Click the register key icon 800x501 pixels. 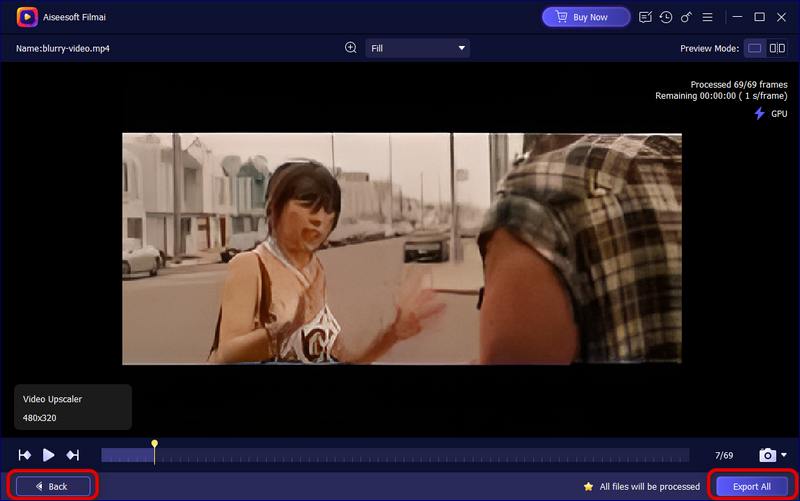tap(688, 17)
